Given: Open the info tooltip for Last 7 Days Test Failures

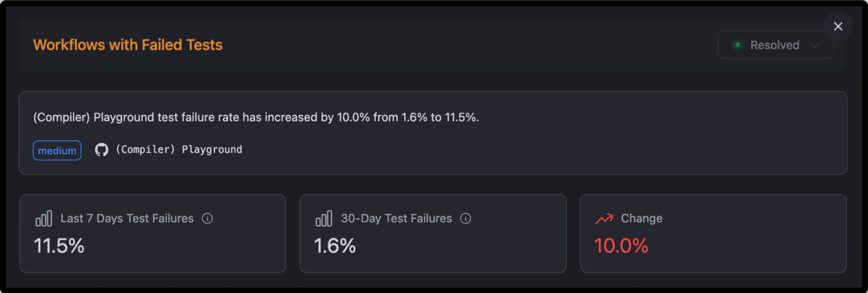Looking at the screenshot, I should pos(207,218).
